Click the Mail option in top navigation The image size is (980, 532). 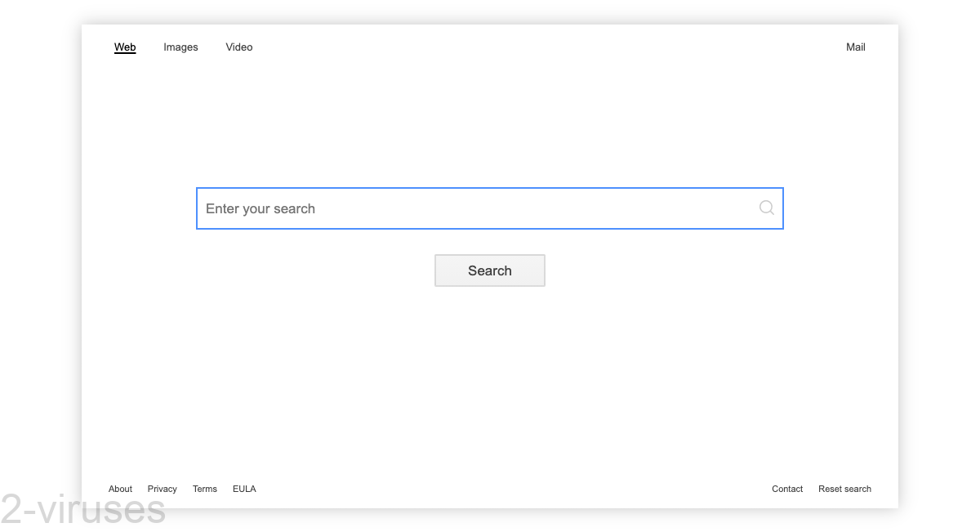pos(855,47)
